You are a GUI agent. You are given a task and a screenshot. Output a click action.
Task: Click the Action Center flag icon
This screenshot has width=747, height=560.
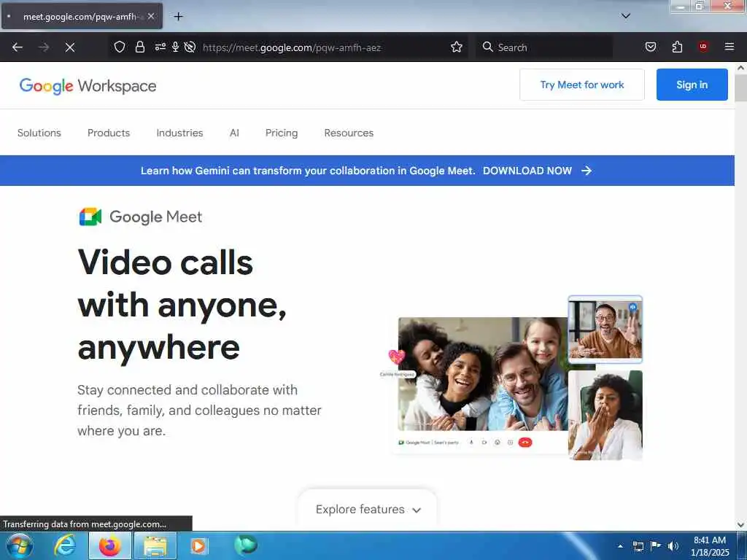pyautogui.click(x=656, y=545)
